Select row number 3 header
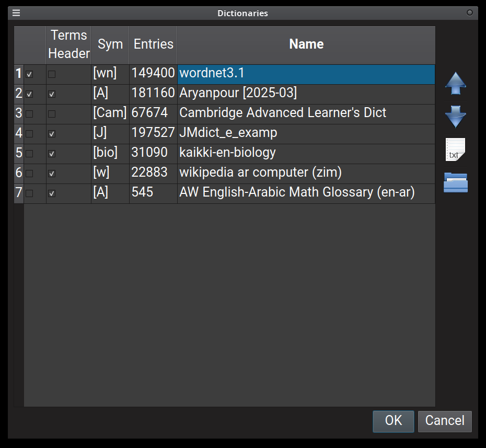486x448 pixels. tap(19, 114)
